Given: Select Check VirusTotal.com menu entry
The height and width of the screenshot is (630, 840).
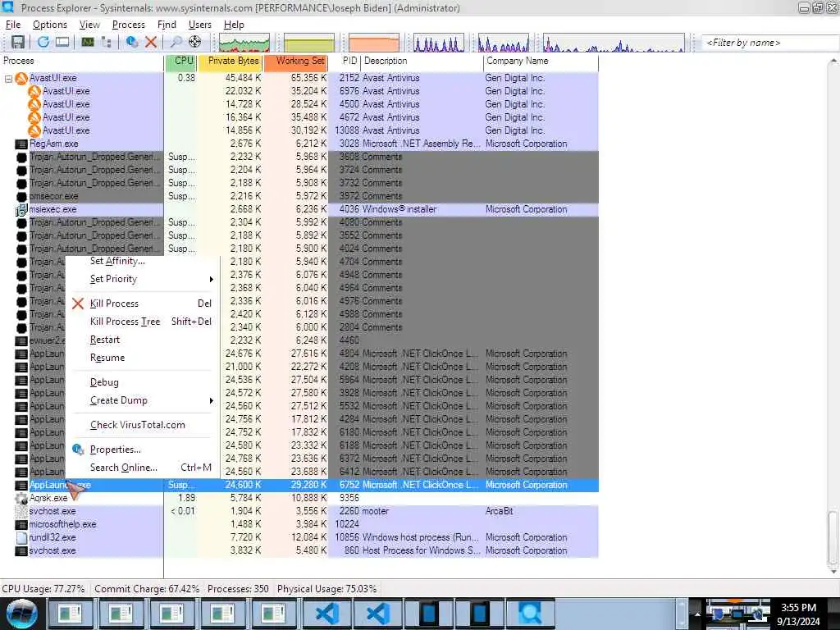Looking at the screenshot, I should click(x=143, y=425).
